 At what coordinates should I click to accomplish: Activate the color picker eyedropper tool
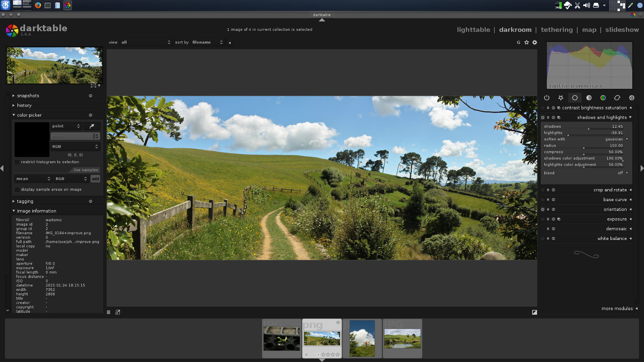92,126
